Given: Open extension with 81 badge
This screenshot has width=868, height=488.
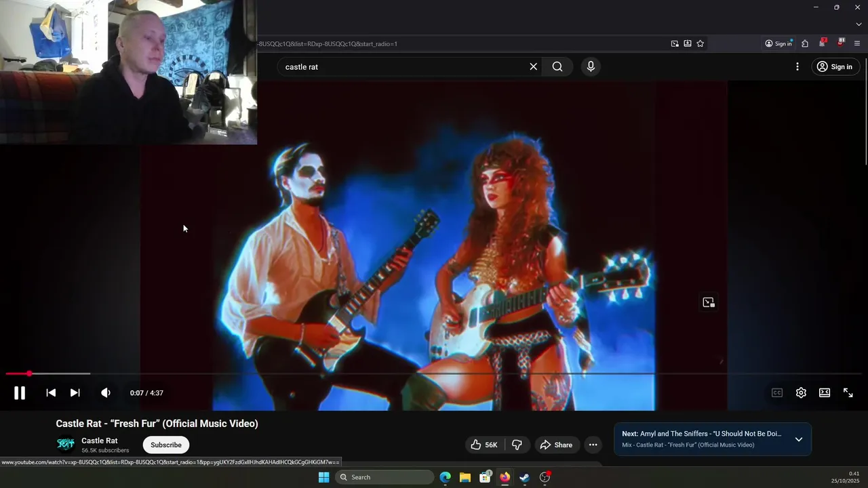Looking at the screenshot, I should coord(841,43).
